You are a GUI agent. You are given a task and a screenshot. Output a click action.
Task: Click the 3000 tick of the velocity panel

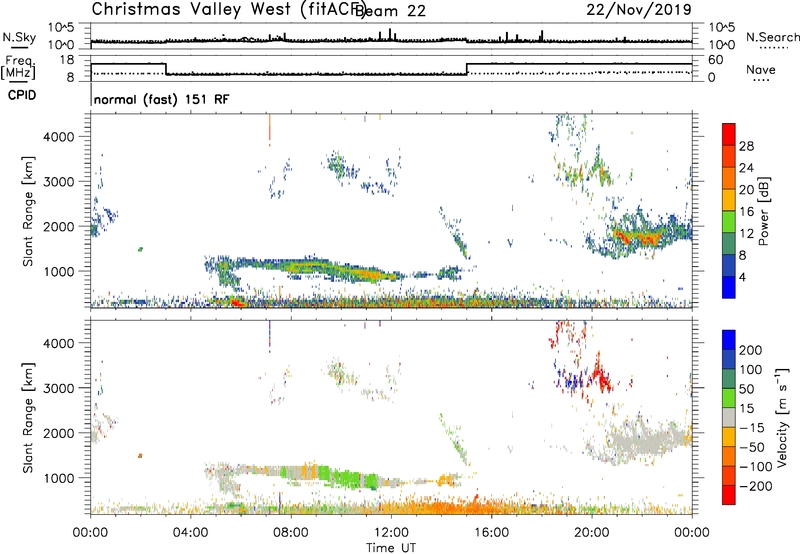[58, 388]
